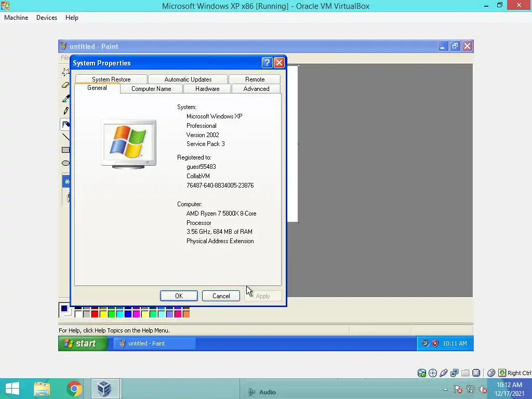Click the Audio item on host taskbar

[x=262, y=392]
